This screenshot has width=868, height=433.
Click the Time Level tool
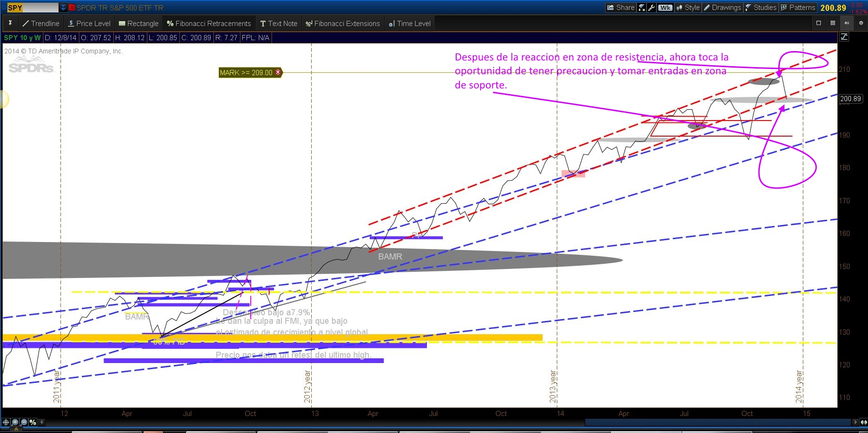click(x=409, y=24)
